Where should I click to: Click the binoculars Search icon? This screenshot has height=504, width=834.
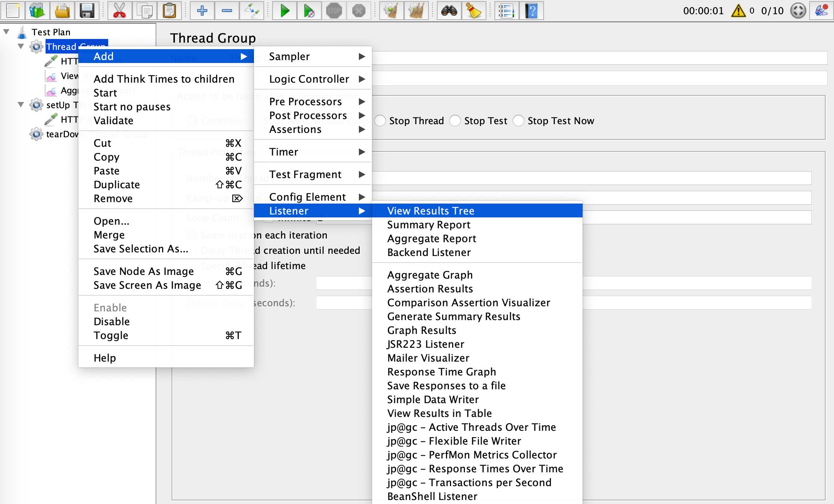click(449, 11)
